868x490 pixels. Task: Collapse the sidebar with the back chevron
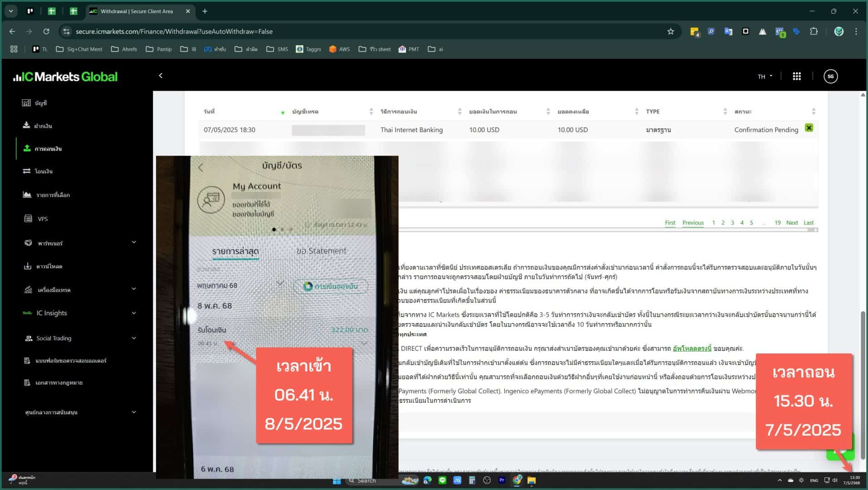(x=161, y=76)
